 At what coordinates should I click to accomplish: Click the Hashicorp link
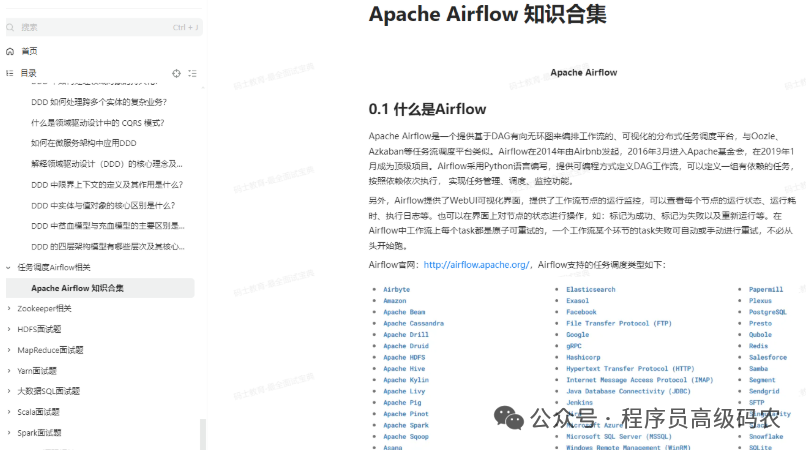click(583, 357)
